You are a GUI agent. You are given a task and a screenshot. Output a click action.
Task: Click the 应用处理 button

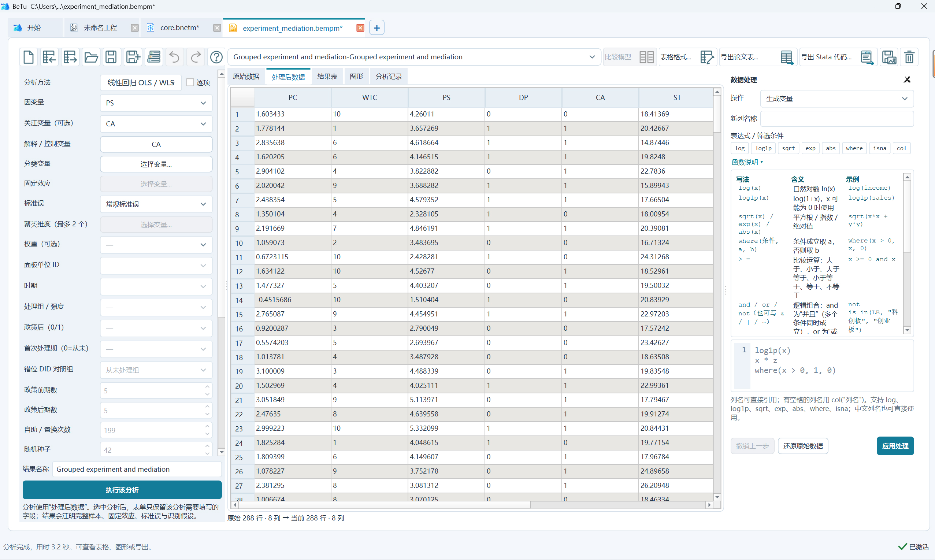pyautogui.click(x=895, y=446)
